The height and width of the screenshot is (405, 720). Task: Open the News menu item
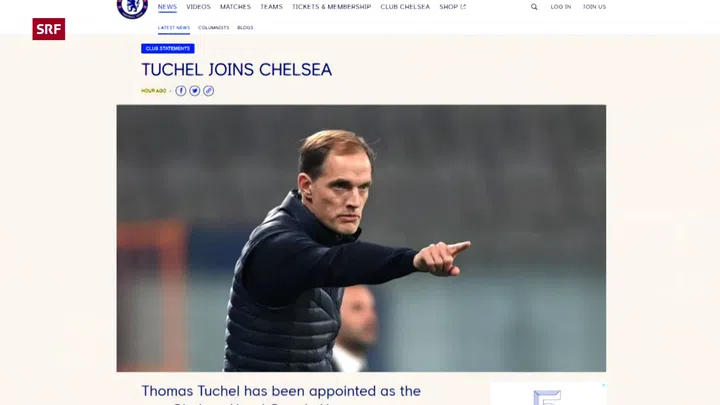coord(167,7)
